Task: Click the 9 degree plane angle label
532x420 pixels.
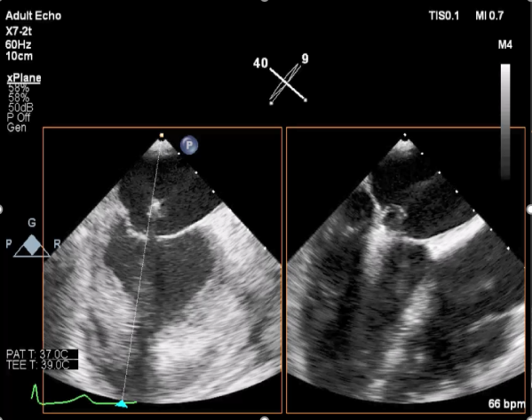Action: point(305,59)
